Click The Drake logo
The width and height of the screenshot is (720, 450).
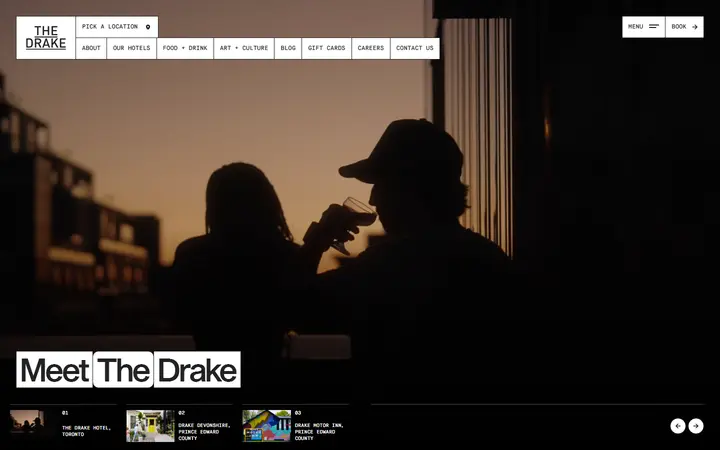click(x=46, y=38)
